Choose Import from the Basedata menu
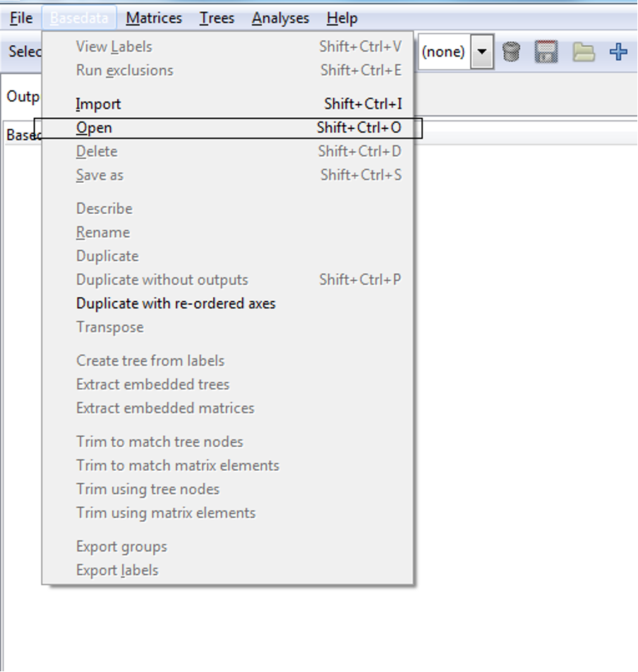 pyautogui.click(x=98, y=104)
